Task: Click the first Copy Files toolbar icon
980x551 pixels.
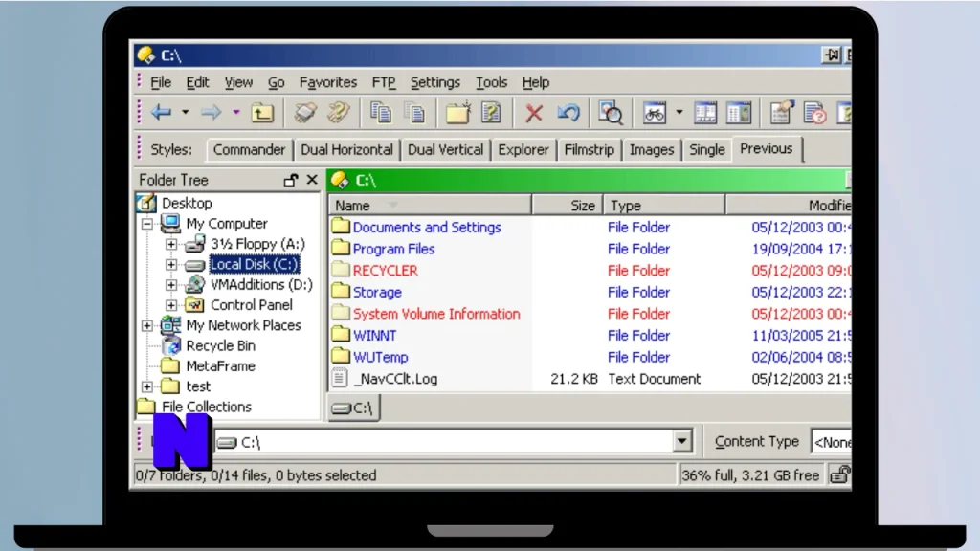Action: [x=381, y=113]
